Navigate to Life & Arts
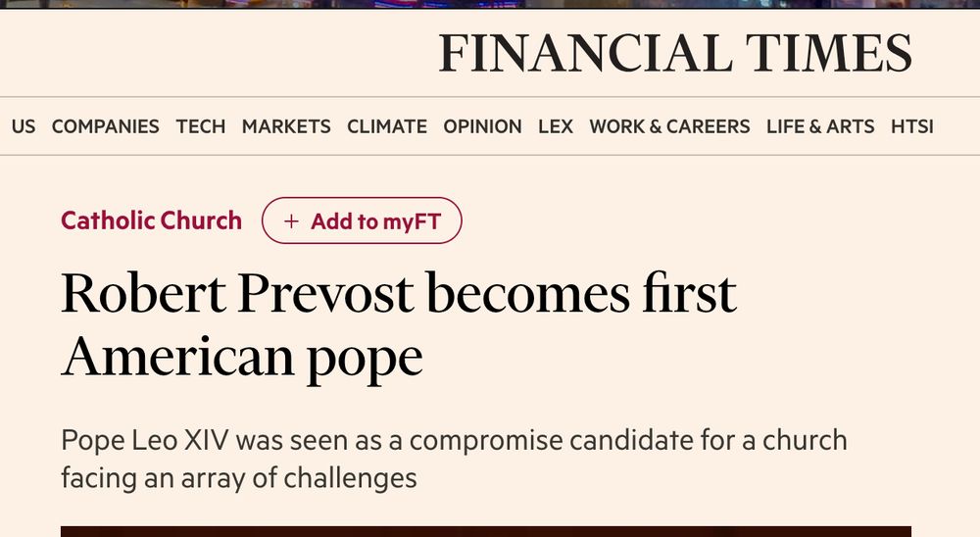 click(x=820, y=126)
